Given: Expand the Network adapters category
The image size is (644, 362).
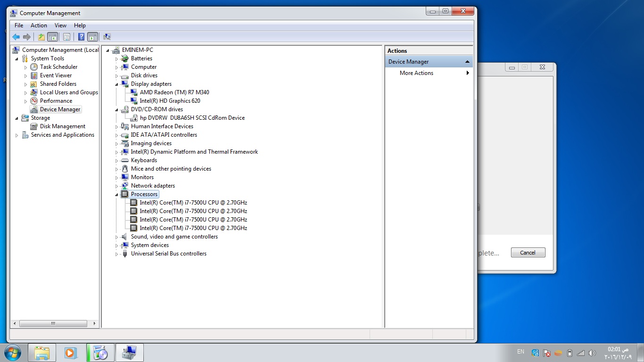Looking at the screenshot, I should point(116,186).
